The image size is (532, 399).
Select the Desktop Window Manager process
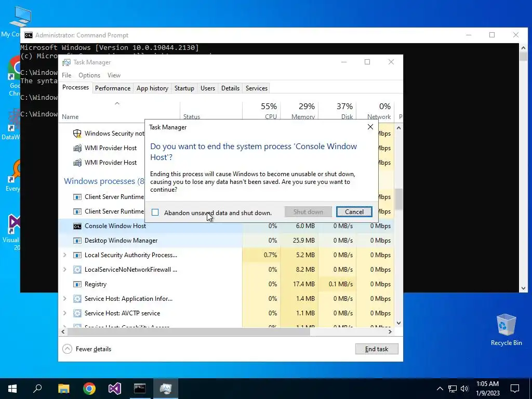pyautogui.click(x=227, y=241)
